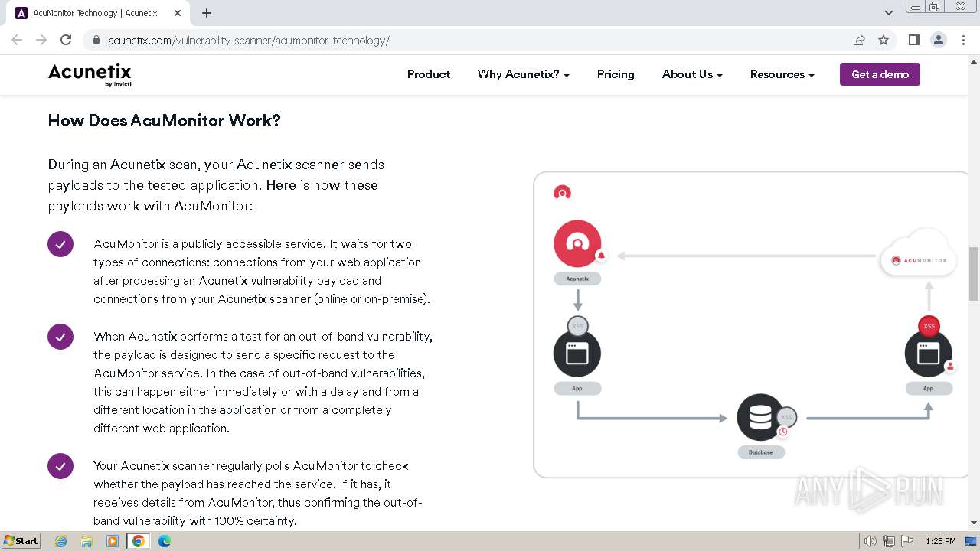Viewport: 980px width, 551px height.
Task: Click the page vertical scrollbar thumb
Action: pos(974,274)
